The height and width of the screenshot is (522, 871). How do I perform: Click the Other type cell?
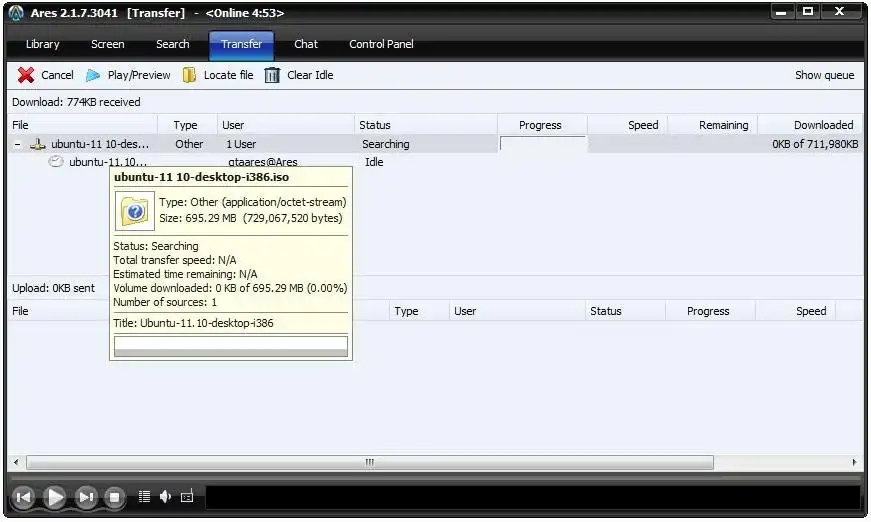click(189, 144)
